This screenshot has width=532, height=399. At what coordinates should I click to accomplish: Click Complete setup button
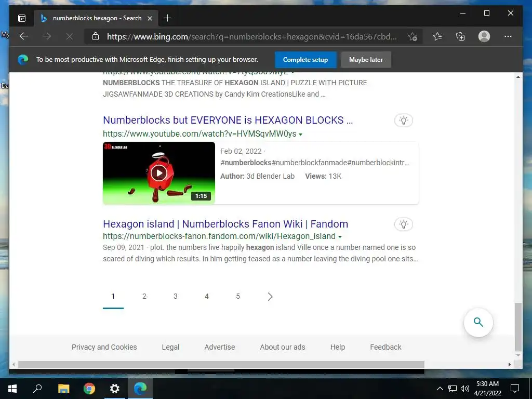305,60
